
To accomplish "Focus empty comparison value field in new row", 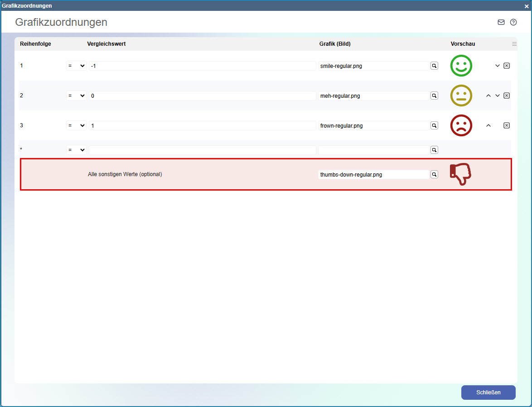I will tap(203, 150).
